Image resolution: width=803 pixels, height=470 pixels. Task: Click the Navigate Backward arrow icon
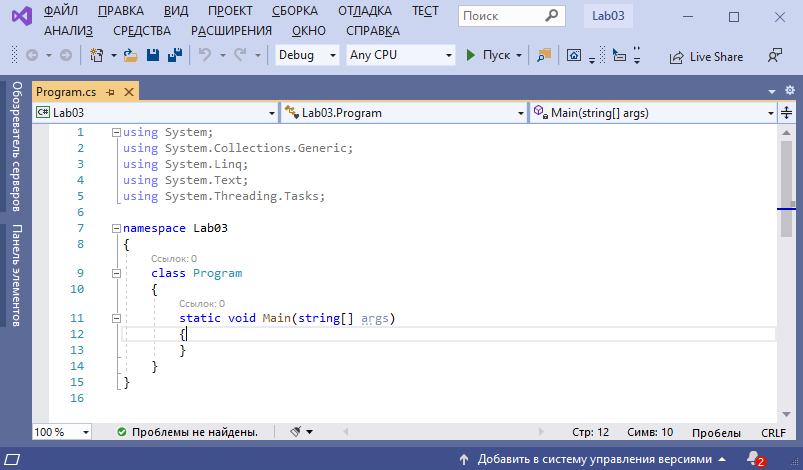pyautogui.click(x=32, y=55)
